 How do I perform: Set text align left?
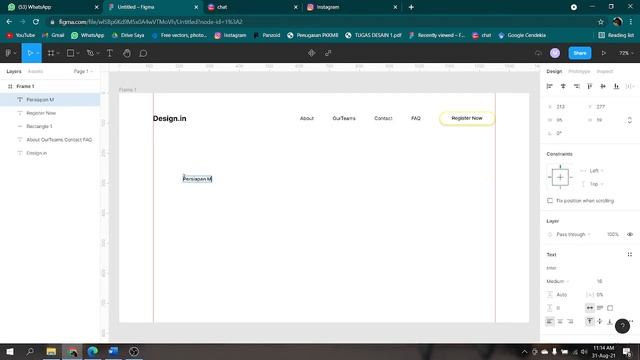(550, 322)
